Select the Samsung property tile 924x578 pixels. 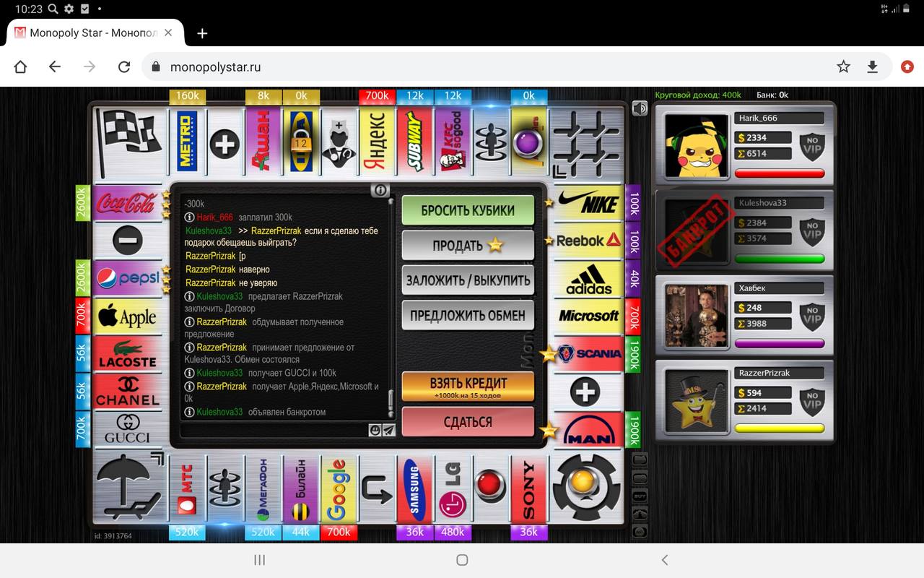coord(414,488)
